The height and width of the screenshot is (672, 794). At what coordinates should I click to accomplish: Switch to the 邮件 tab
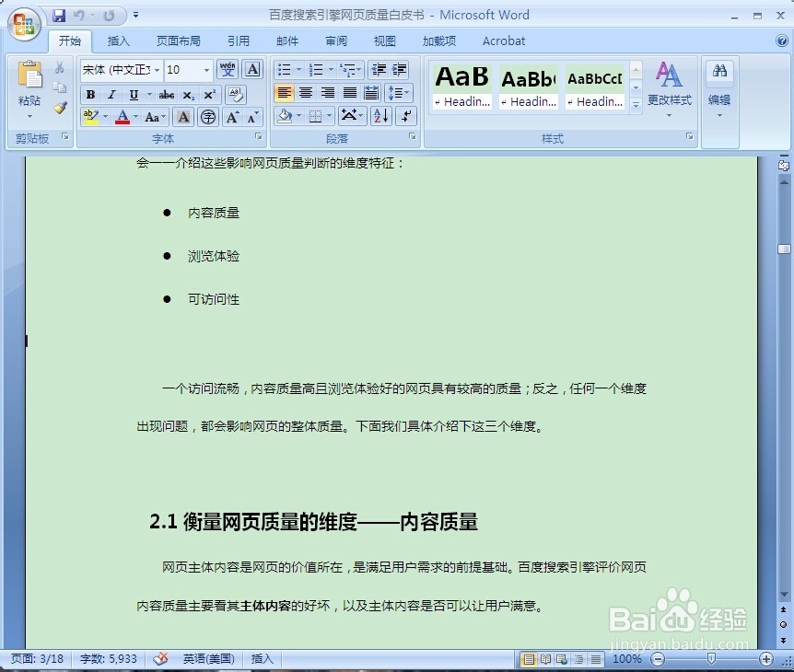coord(287,41)
